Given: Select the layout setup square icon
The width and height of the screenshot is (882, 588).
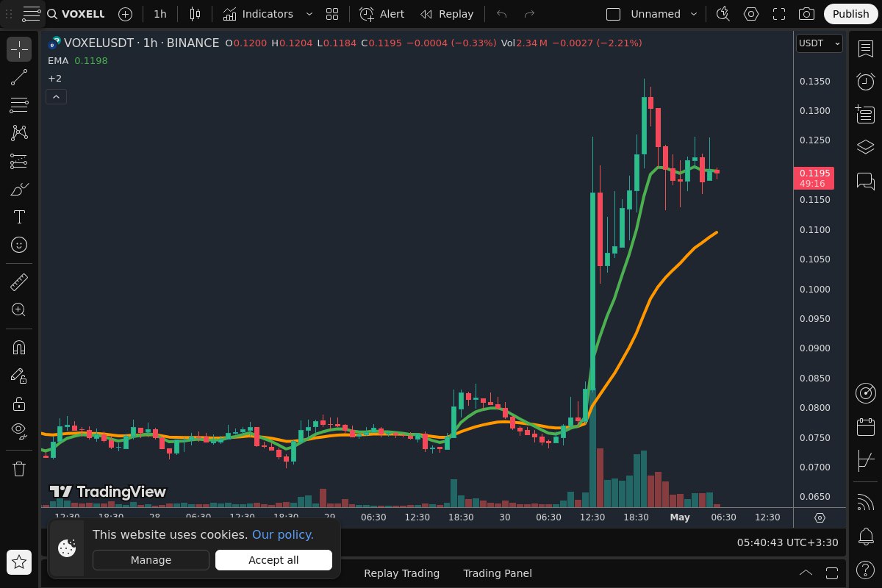Looking at the screenshot, I should pyautogui.click(x=613, y=14).
